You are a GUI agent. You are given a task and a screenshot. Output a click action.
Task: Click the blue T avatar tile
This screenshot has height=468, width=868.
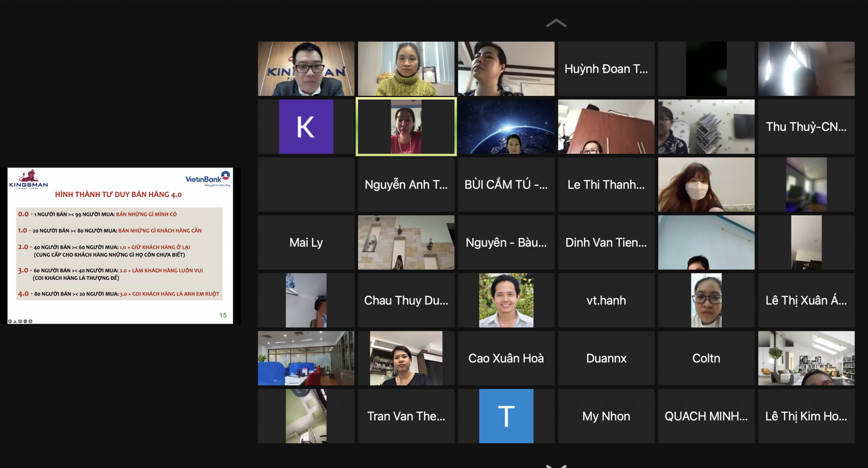click(506, 416)
